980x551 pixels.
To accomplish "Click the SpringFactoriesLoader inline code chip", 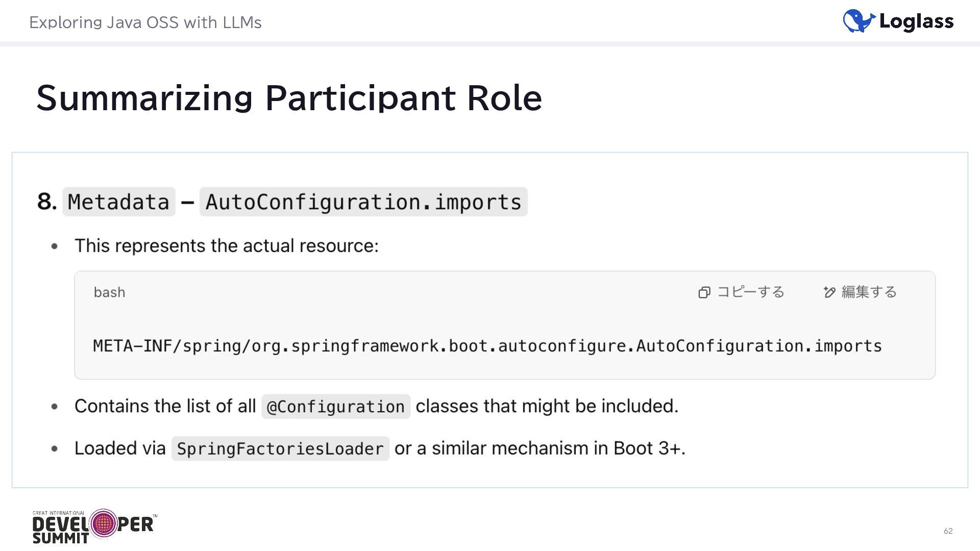I will 280,449.
